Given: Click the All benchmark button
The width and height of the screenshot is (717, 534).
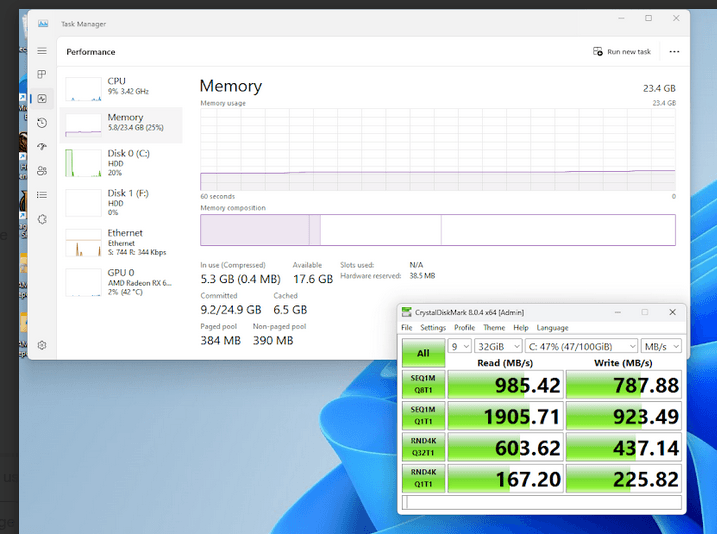Looking at the screenshot, I should click(423, 353).
